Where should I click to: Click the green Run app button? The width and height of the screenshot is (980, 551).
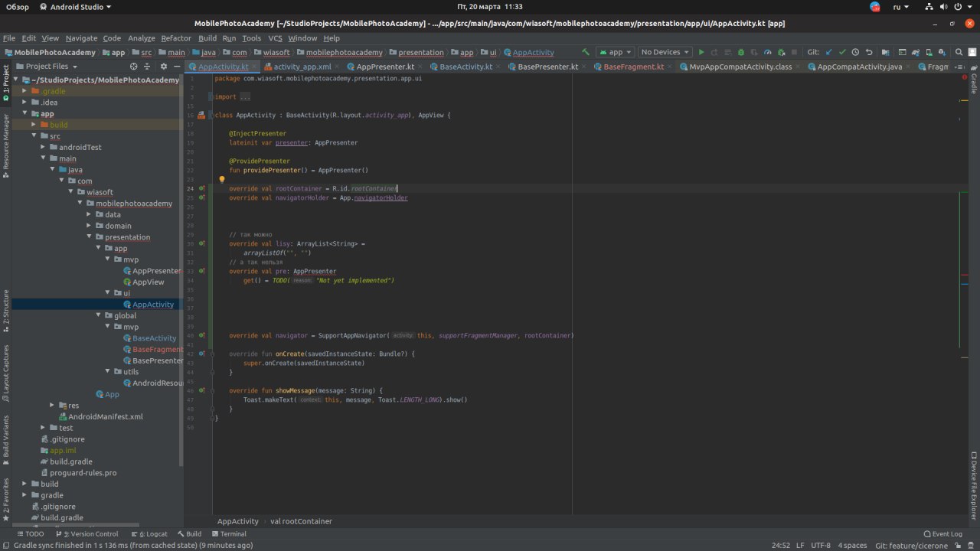tap(701, 52)
